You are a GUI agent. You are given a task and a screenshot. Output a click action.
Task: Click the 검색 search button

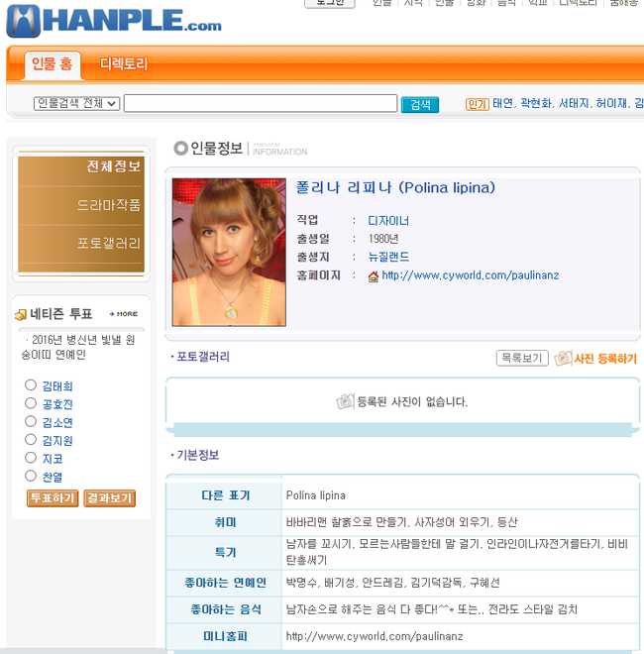point(420,104)
